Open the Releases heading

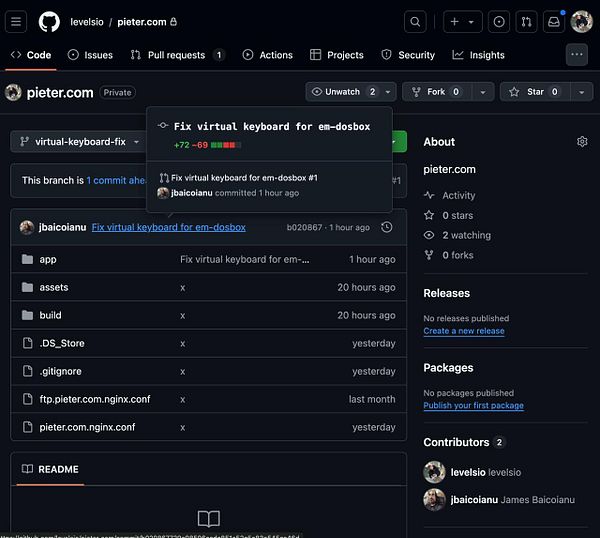coord(447,293)
